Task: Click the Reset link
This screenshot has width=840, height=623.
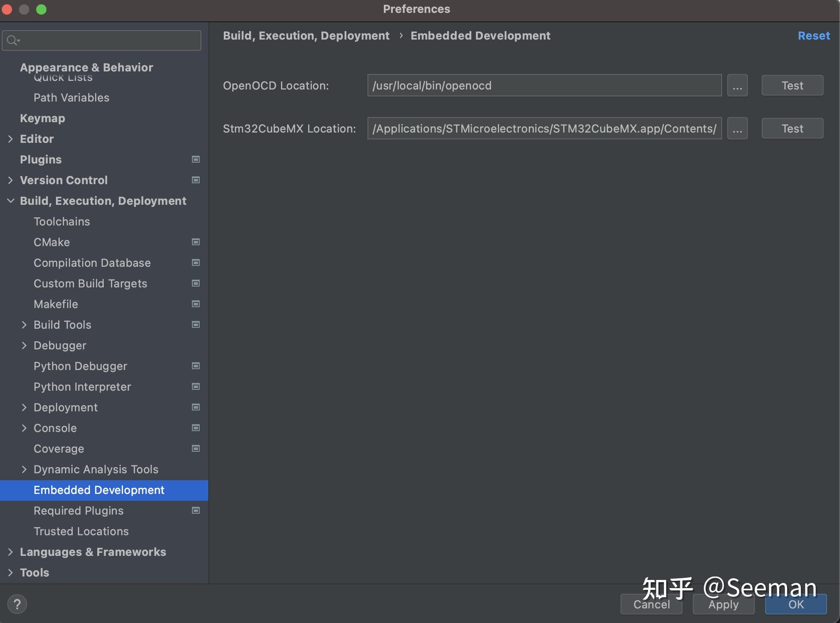Action: tap(813, 36)
